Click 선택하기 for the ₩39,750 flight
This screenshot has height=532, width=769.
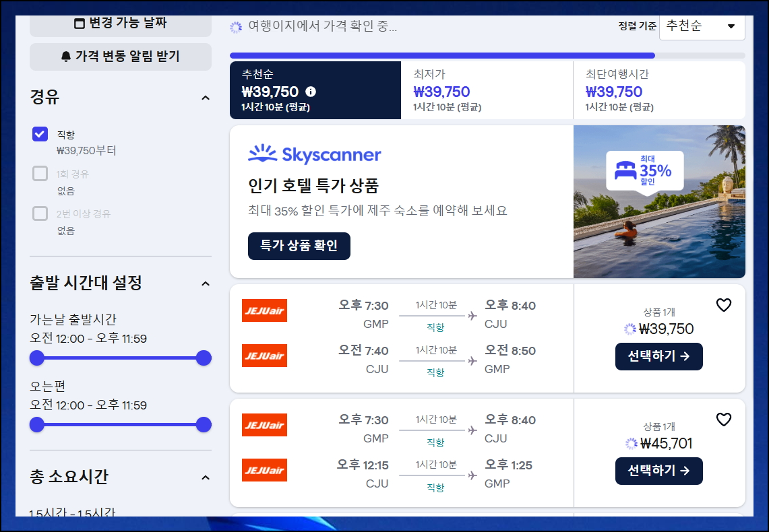point(659,357)
